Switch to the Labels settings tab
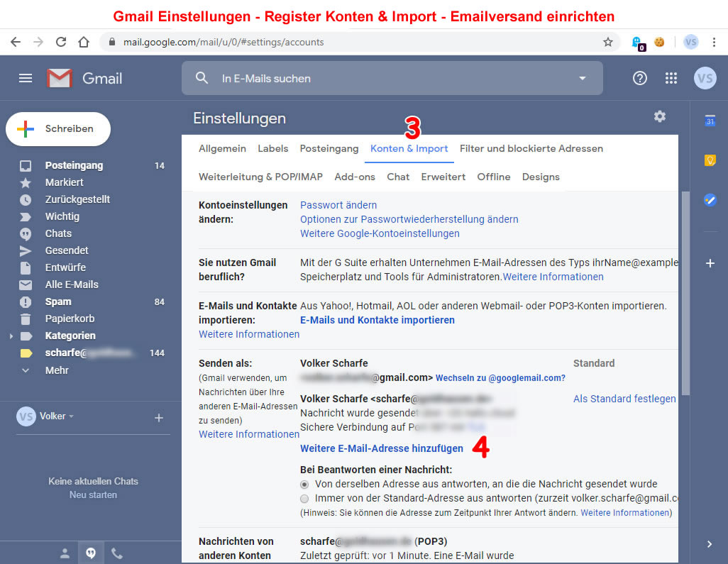 pos(273,148)
